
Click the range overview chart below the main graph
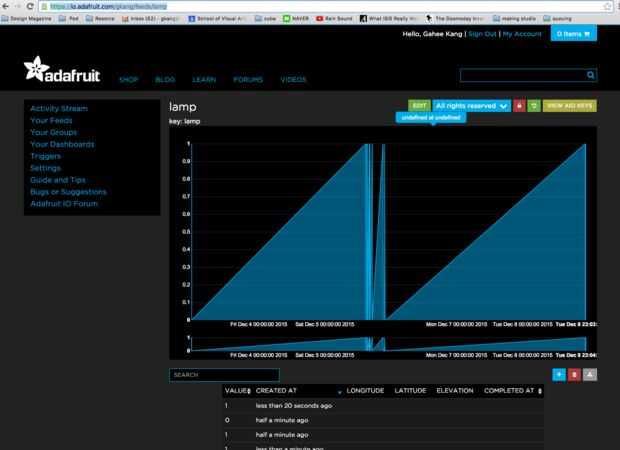(388, 343)
